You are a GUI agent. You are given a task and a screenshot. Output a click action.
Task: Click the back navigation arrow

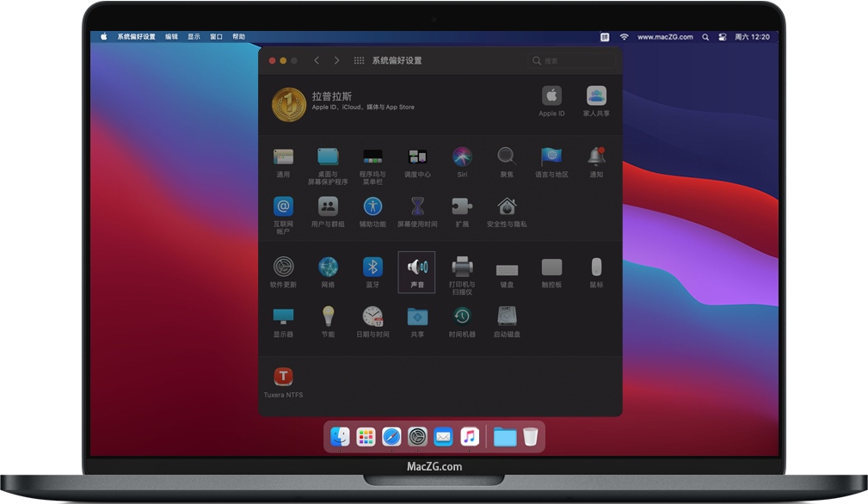coord(317,61)
